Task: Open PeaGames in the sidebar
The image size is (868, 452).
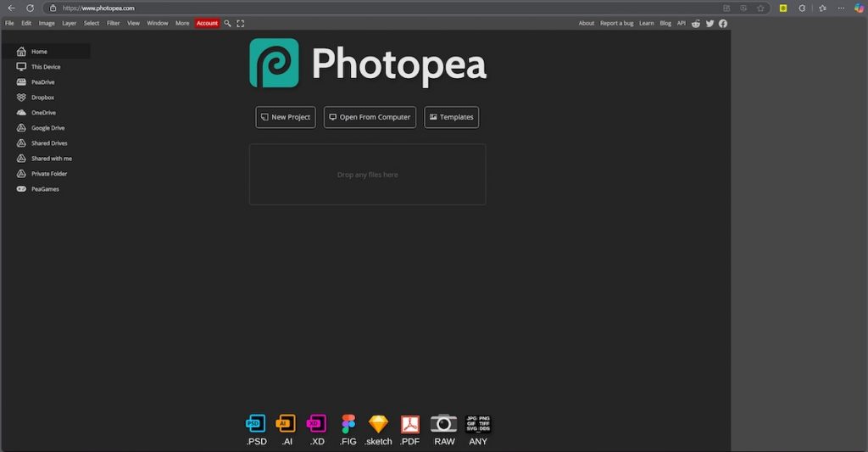Action: coord(46,189)
